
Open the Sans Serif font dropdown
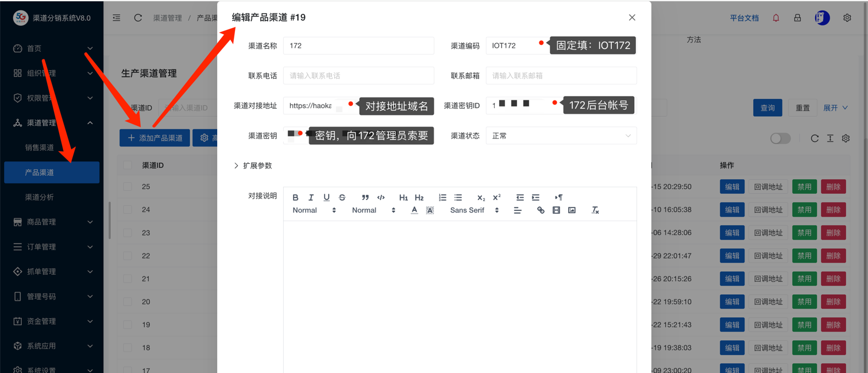pos(466,210)
